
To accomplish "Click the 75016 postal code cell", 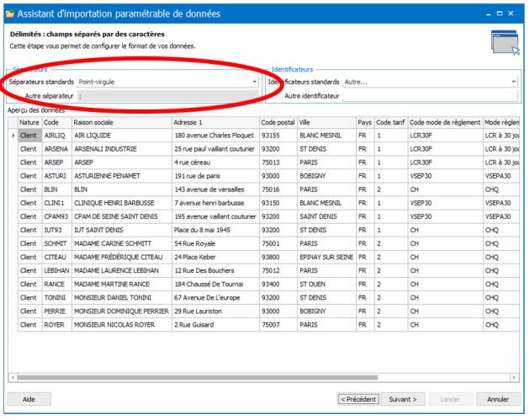I will (278, 189).
